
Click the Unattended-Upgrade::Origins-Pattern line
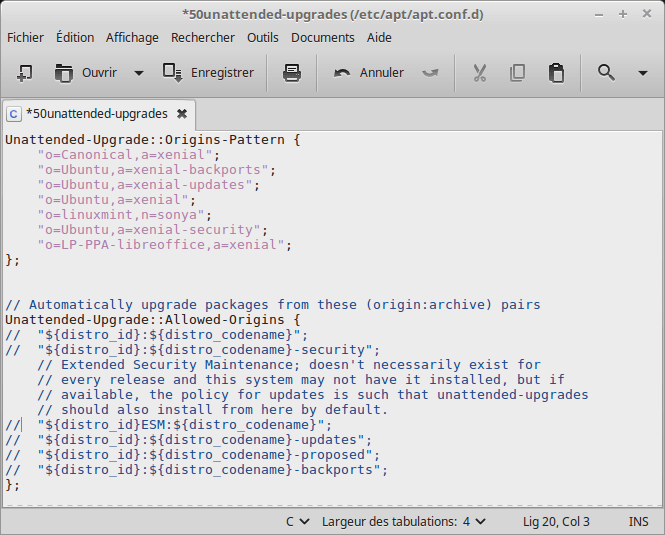coord(153,140)
